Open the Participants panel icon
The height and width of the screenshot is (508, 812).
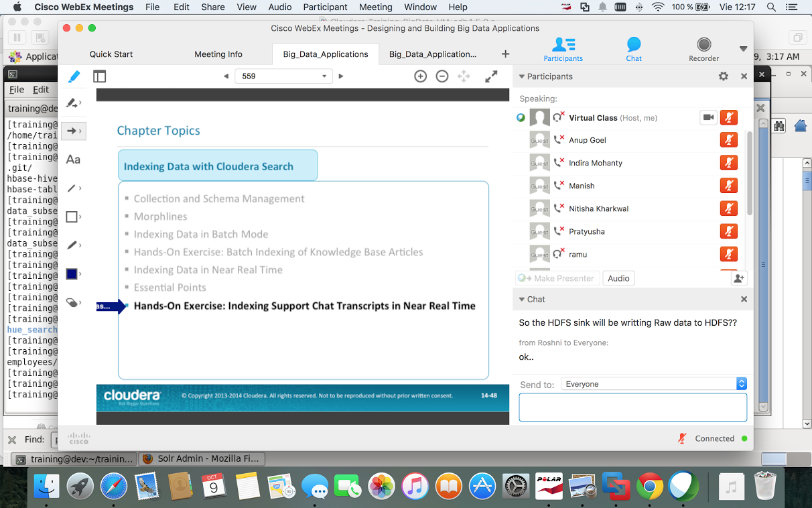(x=563, y=50)
